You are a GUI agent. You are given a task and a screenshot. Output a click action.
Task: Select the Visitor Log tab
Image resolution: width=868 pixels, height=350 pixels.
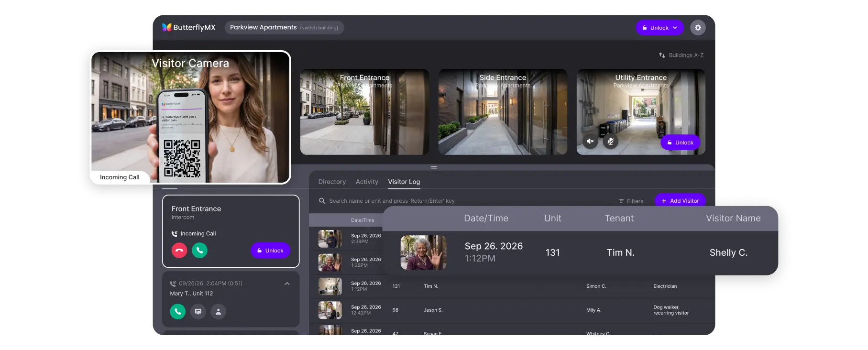404,182
